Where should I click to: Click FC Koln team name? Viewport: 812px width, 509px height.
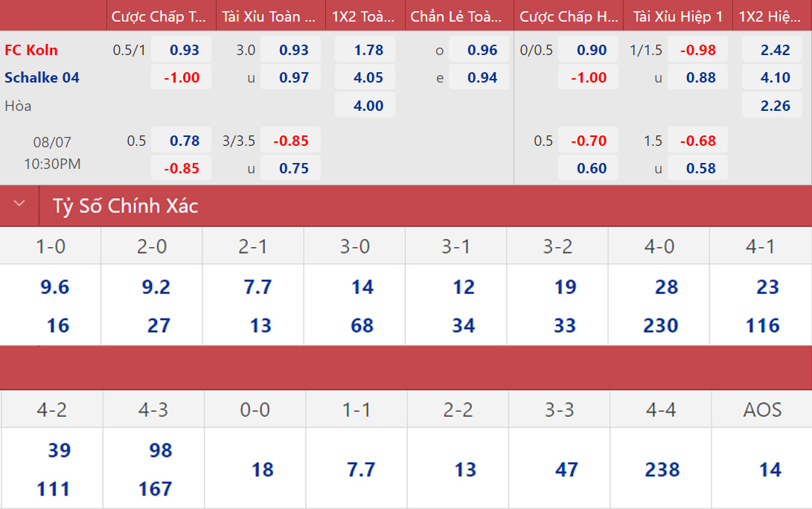(31, 50)
